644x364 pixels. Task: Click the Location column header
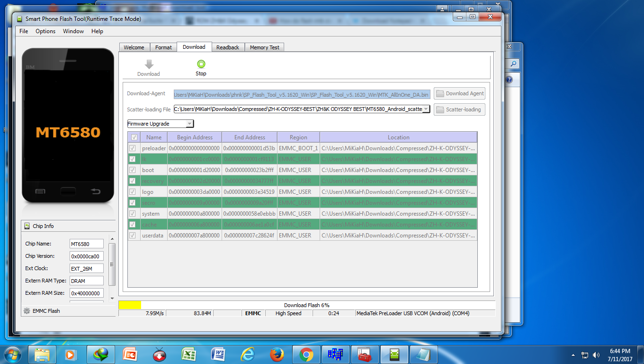click(398, 137)
